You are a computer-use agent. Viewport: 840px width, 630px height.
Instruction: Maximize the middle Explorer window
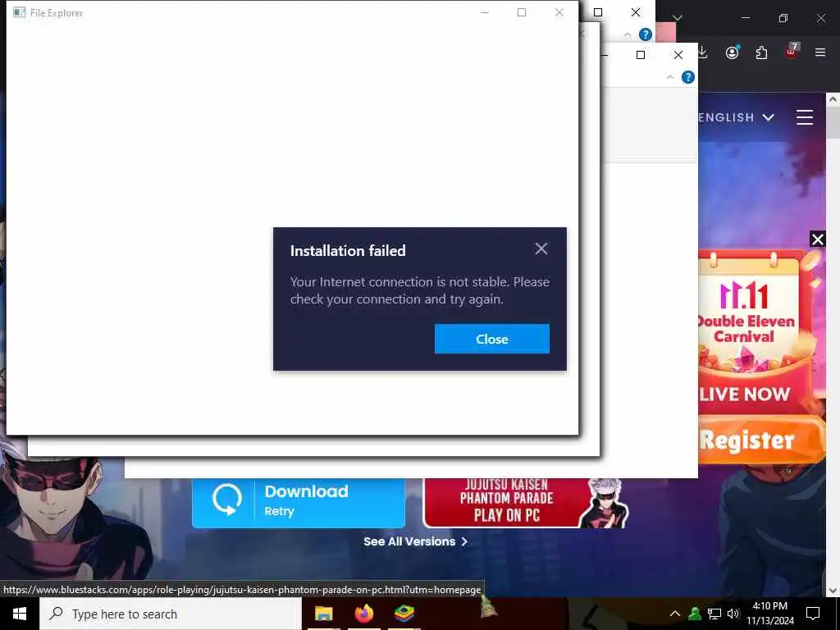click(640, 55)
